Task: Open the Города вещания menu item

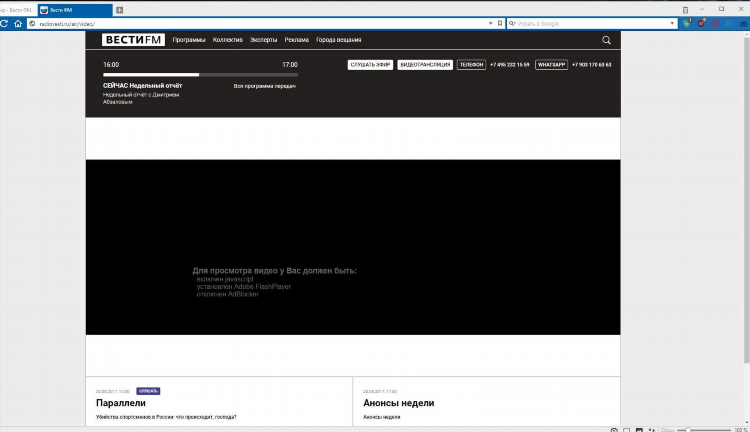Action: [x=339, y=40]
